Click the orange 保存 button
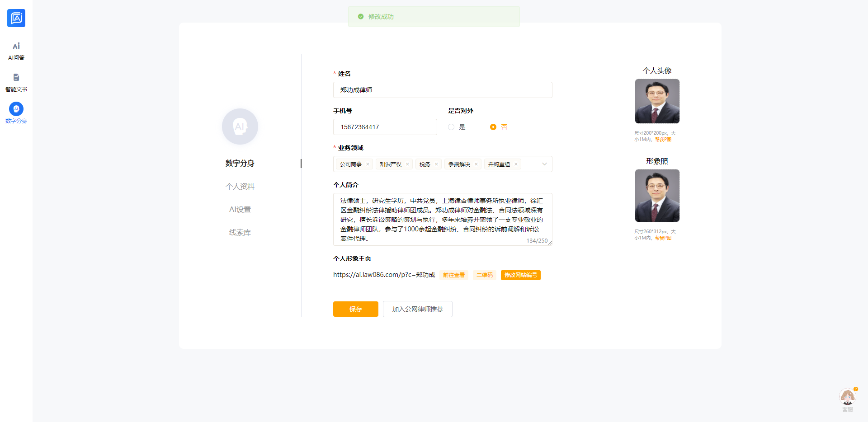Viewport: 868px width, 422px height. pos(355,309)
